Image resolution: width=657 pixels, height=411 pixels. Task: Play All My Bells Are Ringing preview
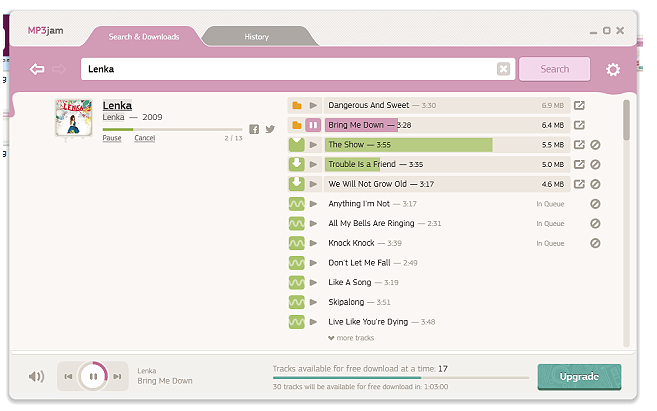pyautogui.click(x=313, y=223)
